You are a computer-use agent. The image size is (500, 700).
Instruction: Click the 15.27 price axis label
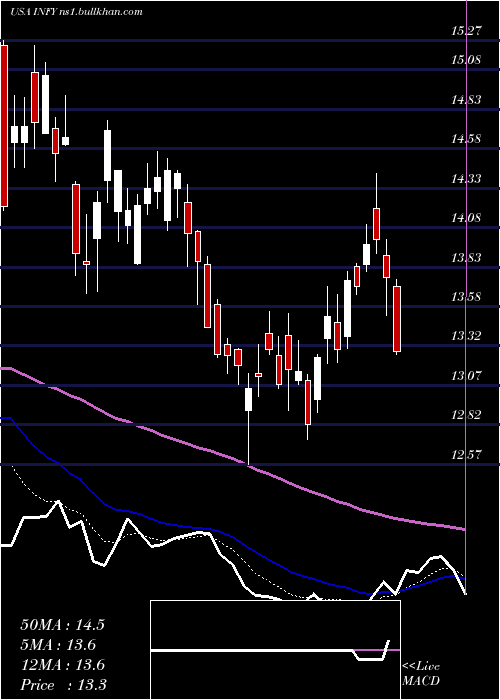click(466, 31)
